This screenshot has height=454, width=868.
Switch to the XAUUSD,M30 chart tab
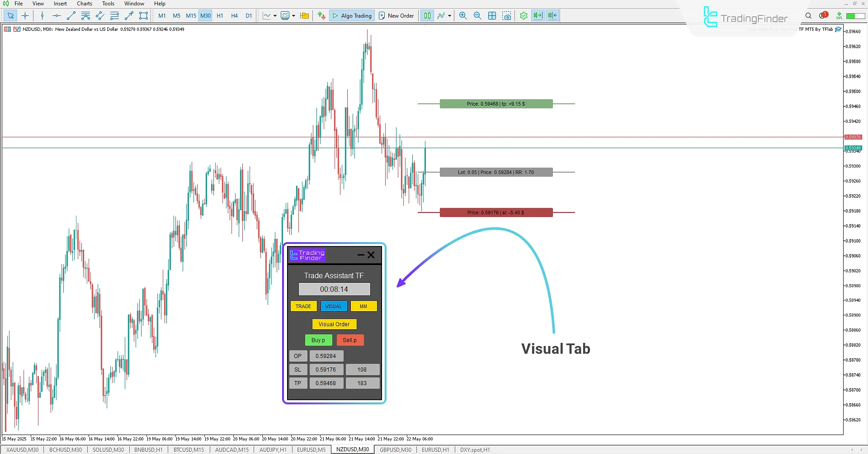(22, 449)
